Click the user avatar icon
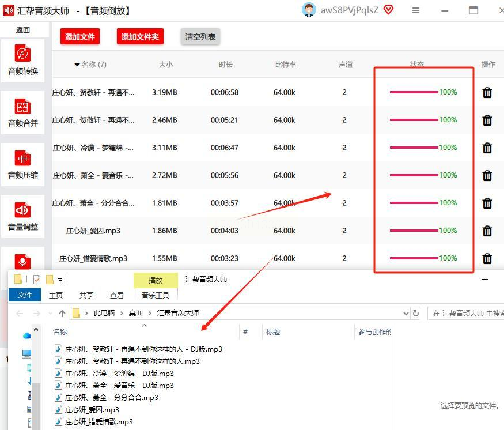 coord(309,10)
